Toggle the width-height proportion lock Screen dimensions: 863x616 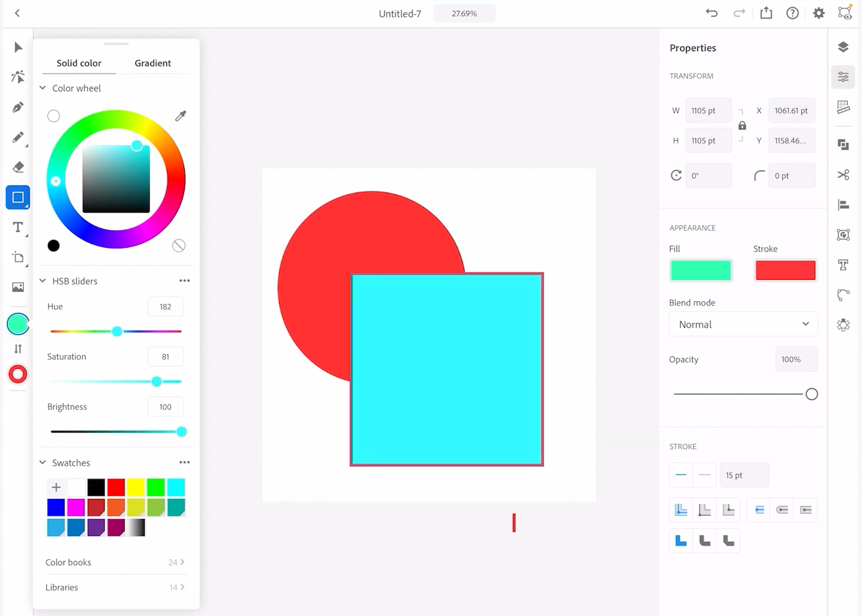click(742, 125)
